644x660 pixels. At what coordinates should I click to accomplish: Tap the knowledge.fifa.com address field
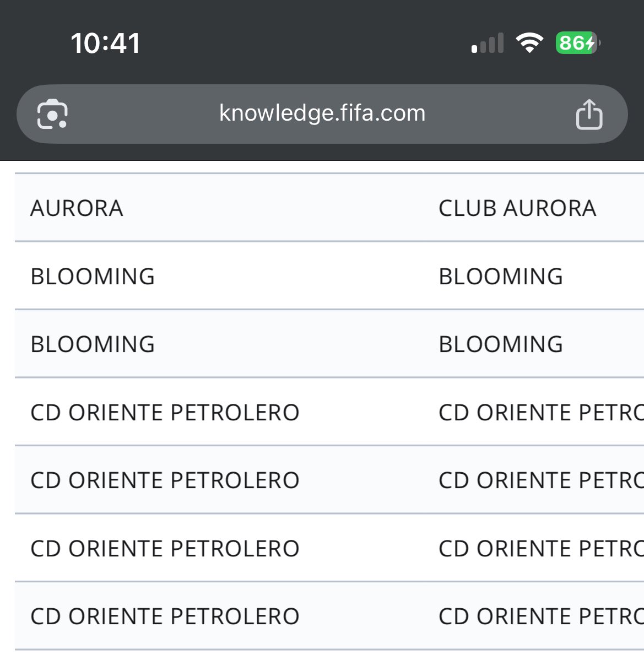[322, 114]
